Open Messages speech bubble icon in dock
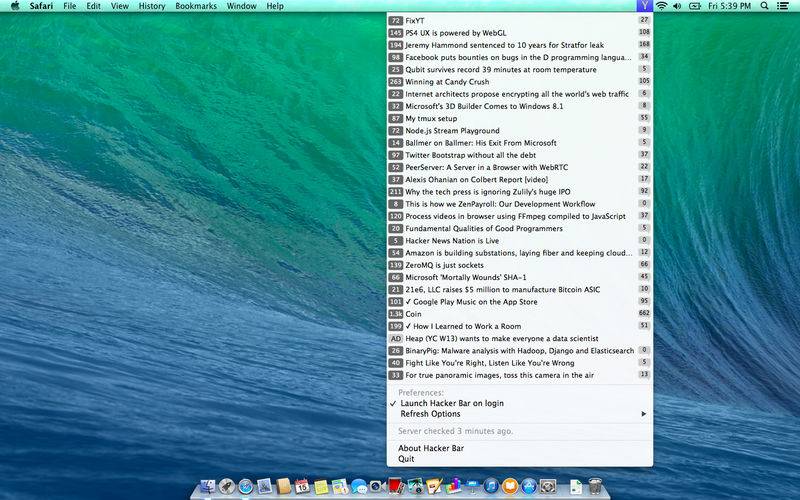Screen dimensions: 800x500 pos(359,486)
